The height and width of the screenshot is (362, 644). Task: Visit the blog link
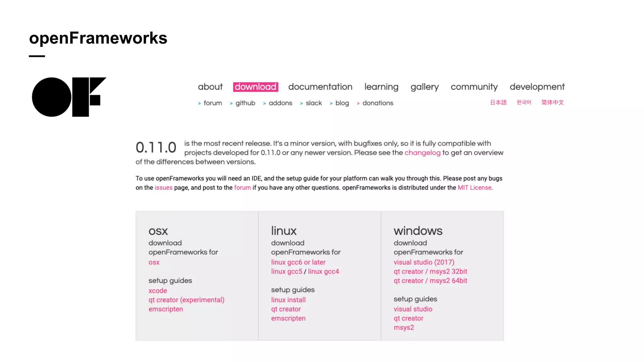[x=342, y=103]
